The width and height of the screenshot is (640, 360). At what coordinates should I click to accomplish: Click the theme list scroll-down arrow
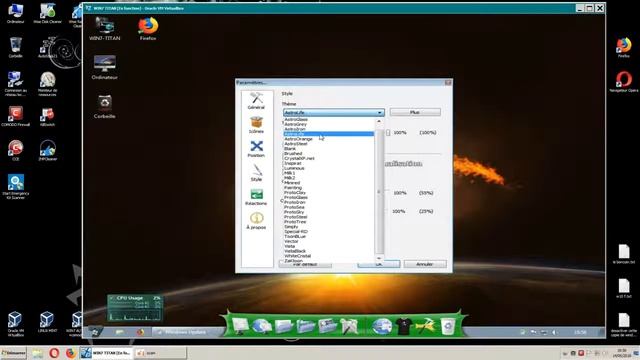379,258
